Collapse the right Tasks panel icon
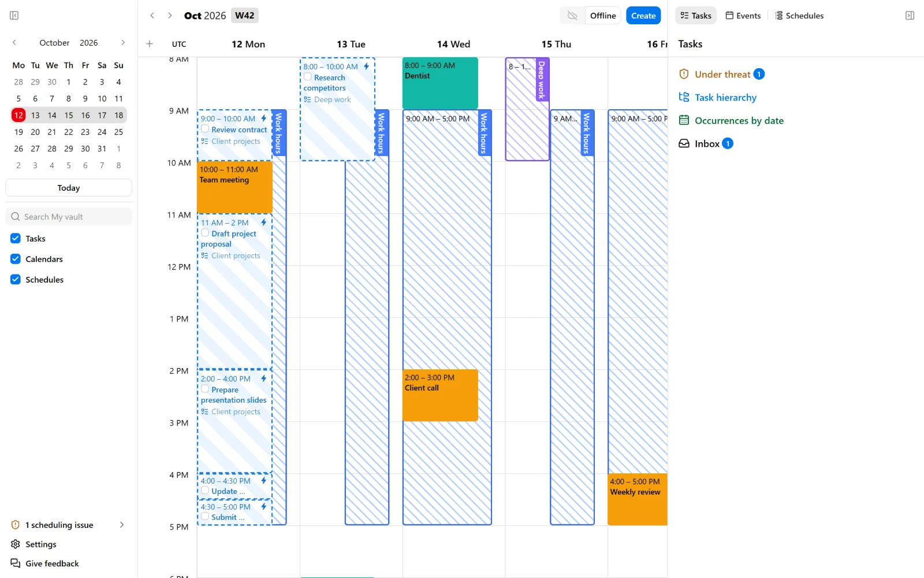This screenshot has height=578, width=924. point(910,16)
